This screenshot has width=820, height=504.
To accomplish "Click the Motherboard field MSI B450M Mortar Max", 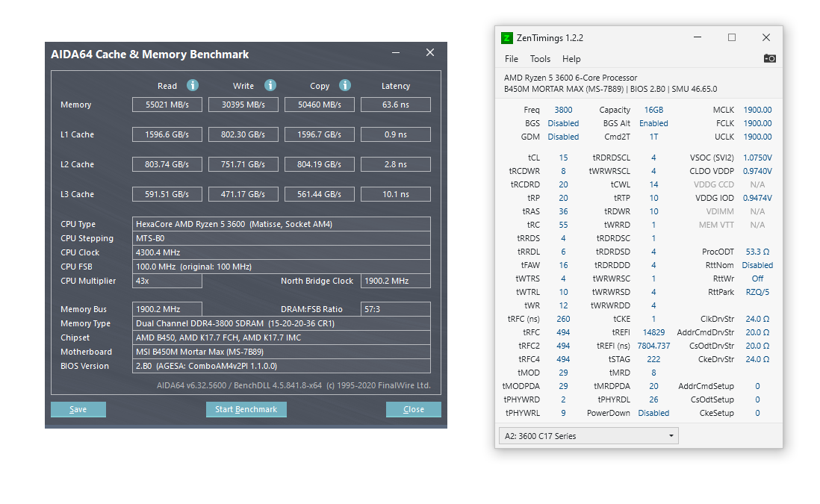I will 282,352.
